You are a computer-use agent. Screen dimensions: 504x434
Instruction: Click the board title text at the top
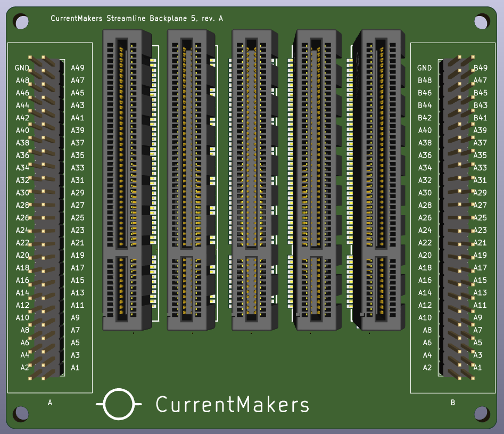(x=137, y=19)
